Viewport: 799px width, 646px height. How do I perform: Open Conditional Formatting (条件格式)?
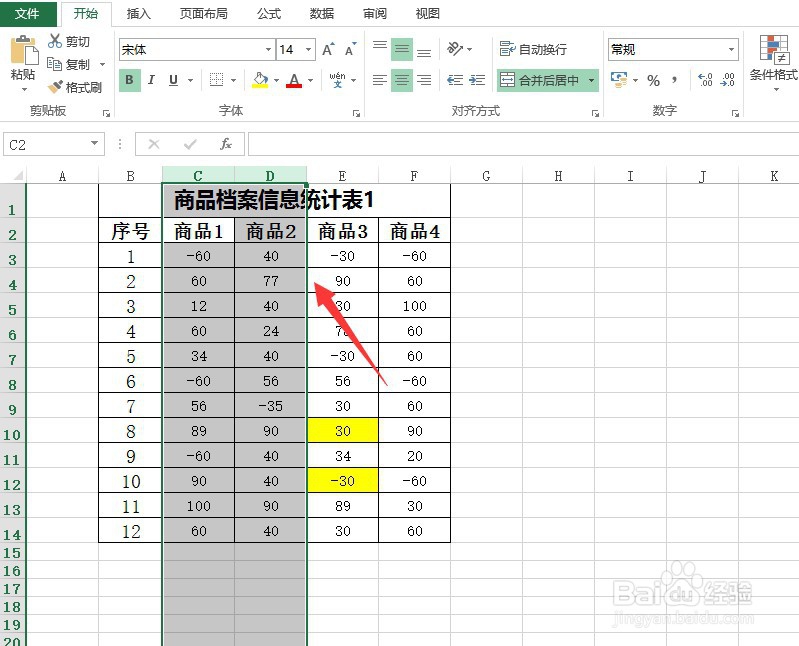pyautogui.click(x=774, y=62)
